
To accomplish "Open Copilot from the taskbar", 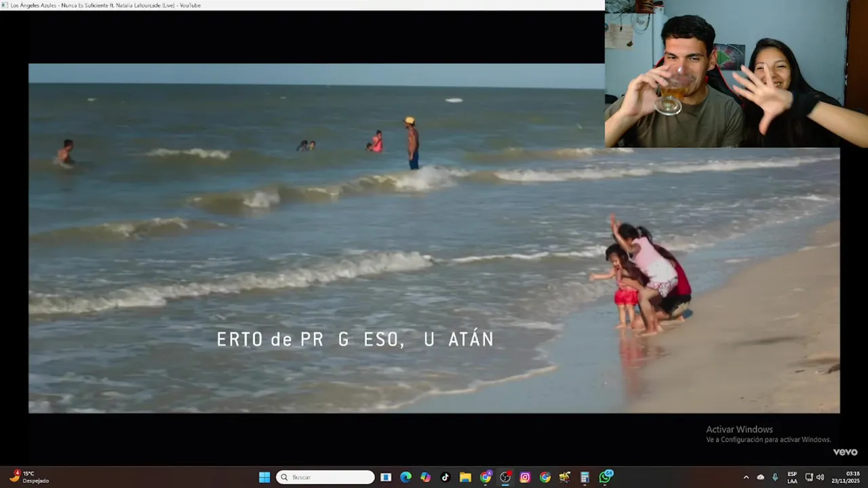I will click(425, 477).
